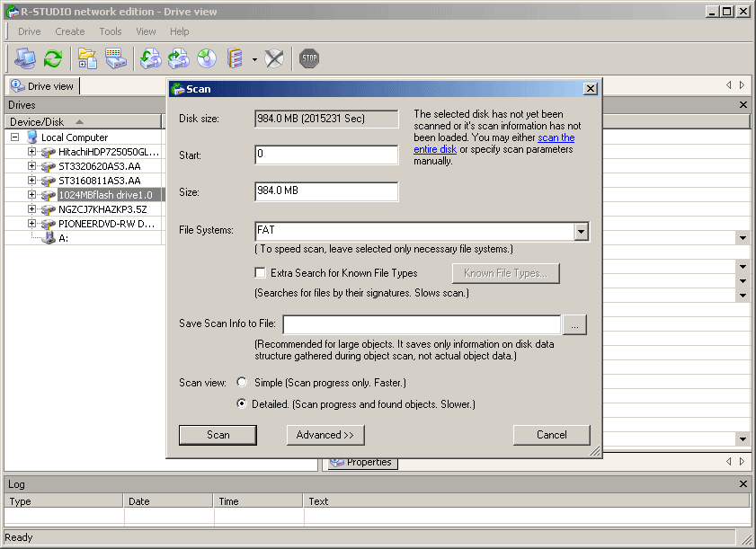Expand the NGZCJ7KHAZKP3.5Z drive node
The height and width of the screenshot is (549, 756).
31,209
